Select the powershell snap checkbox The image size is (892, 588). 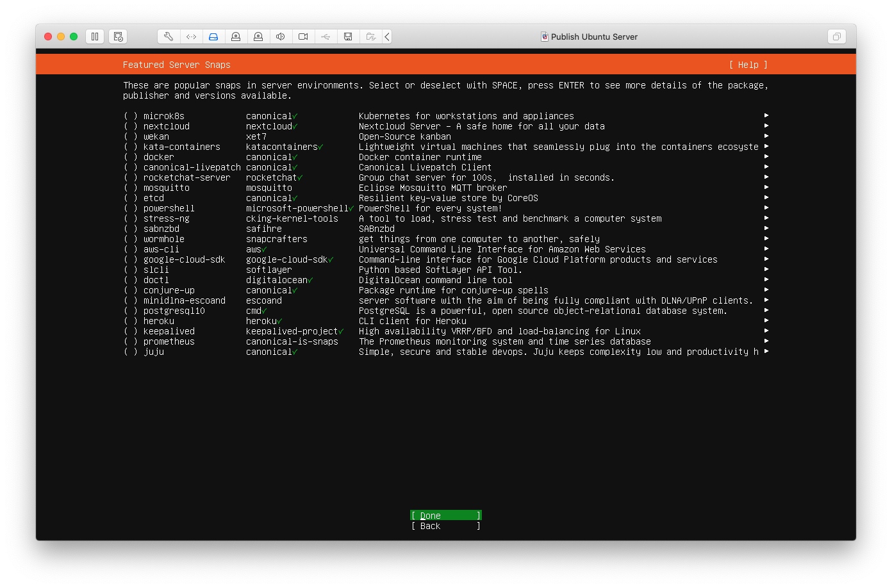pyautogui.click(x=131, y=208)
